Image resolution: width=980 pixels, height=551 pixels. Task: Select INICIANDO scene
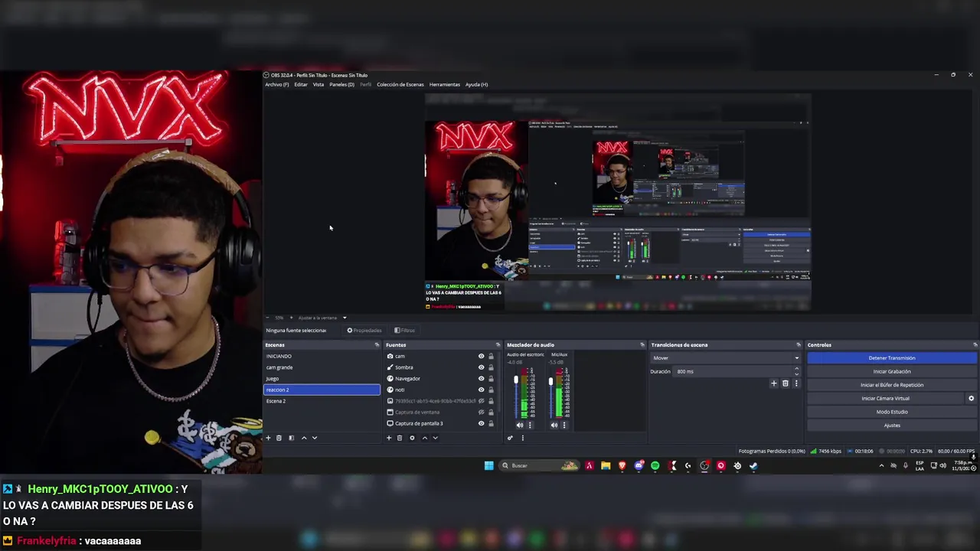coord(322,356)
